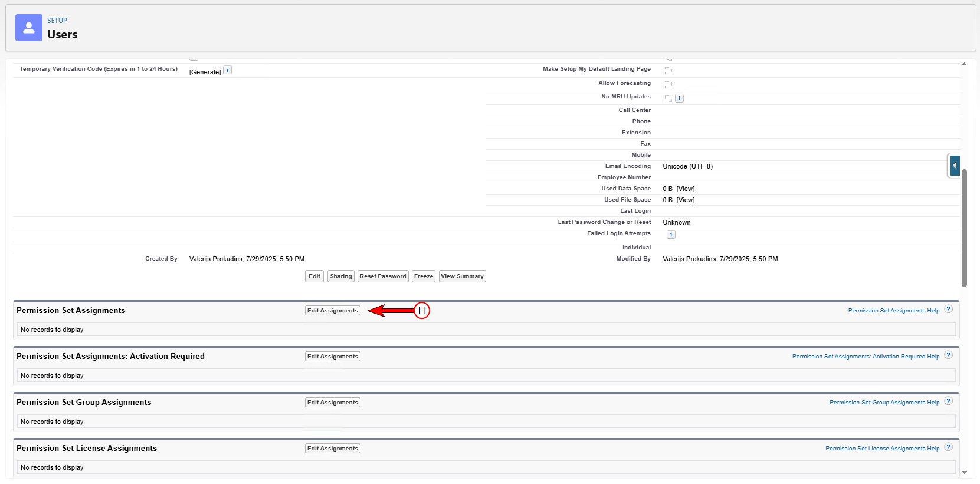The width and height of the screenshot is (980, 484).
Task: Open Permission Set Assignments: Activation Required Help link
Action: (866, 357)
